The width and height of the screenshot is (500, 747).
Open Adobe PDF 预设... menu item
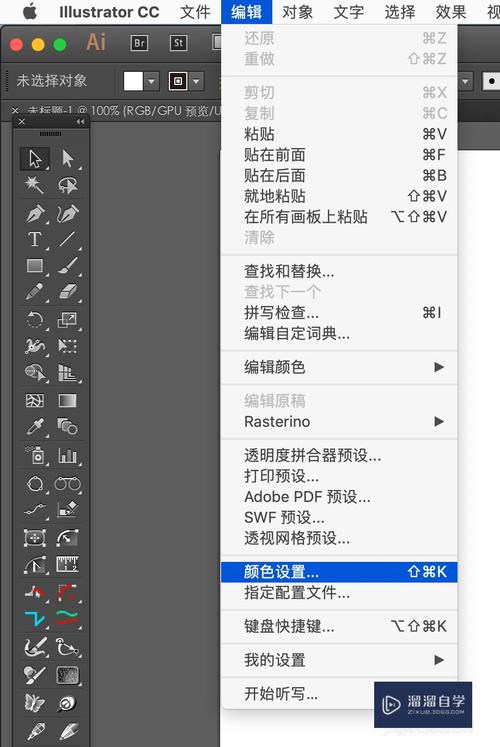click(x=339, y=497)
